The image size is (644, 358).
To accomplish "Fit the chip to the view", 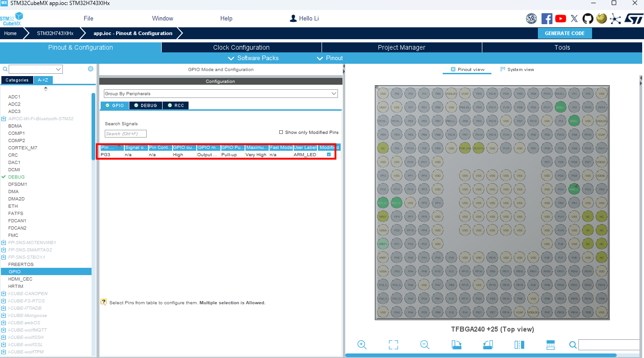I will click(x=394, y=345).
